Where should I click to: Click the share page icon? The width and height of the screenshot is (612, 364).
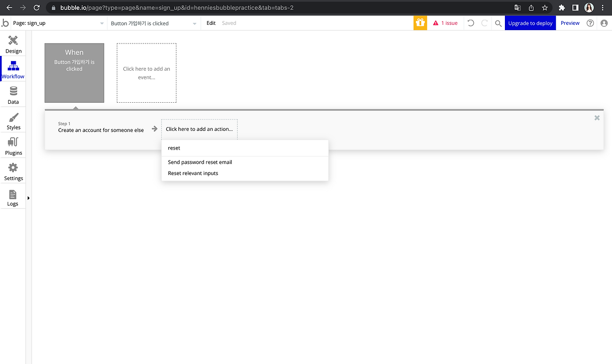pyautogui.click(x=531, y=8)
